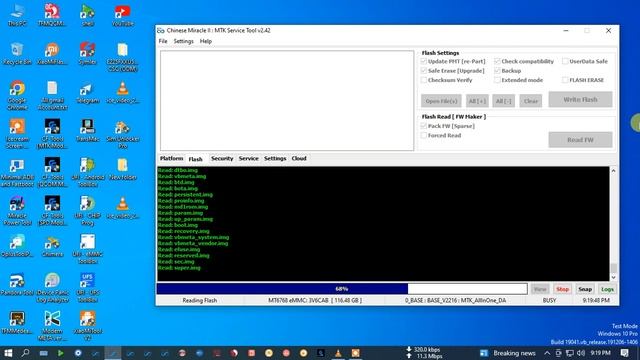The height and width of the screenshot is (360, 640).
Task: Click the Logs button
Action: [607, 289]
